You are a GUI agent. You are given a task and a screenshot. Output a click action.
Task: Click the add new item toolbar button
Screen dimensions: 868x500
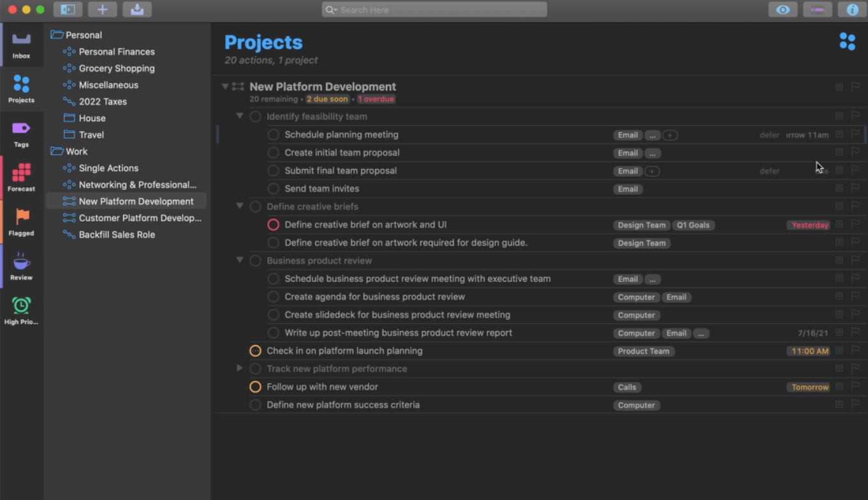coord(102,10)
